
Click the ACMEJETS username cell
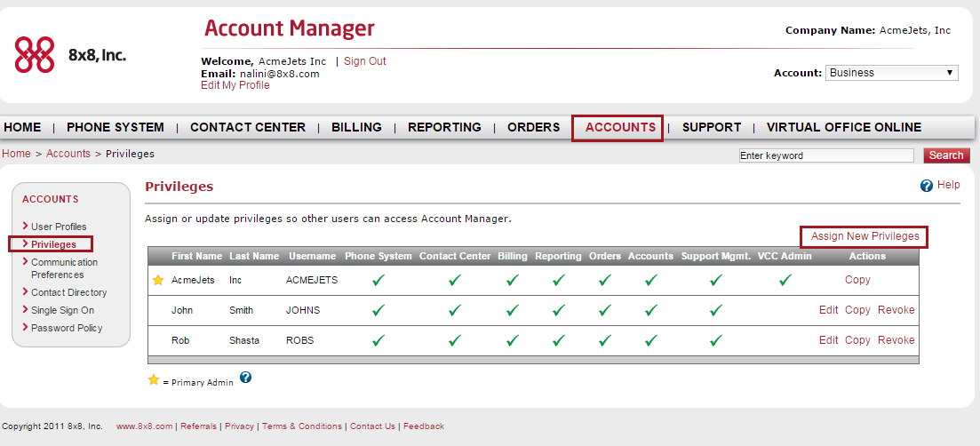(312, 281)
